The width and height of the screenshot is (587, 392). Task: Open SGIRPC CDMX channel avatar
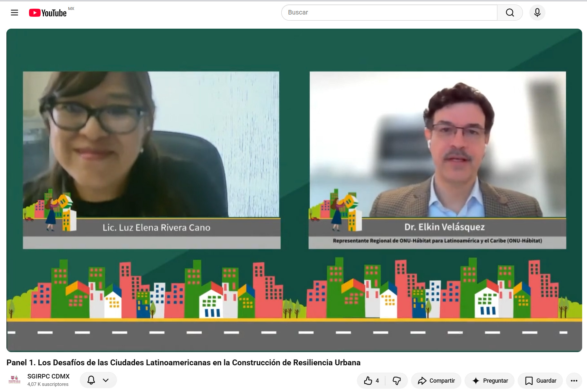[x=14, y=380]
